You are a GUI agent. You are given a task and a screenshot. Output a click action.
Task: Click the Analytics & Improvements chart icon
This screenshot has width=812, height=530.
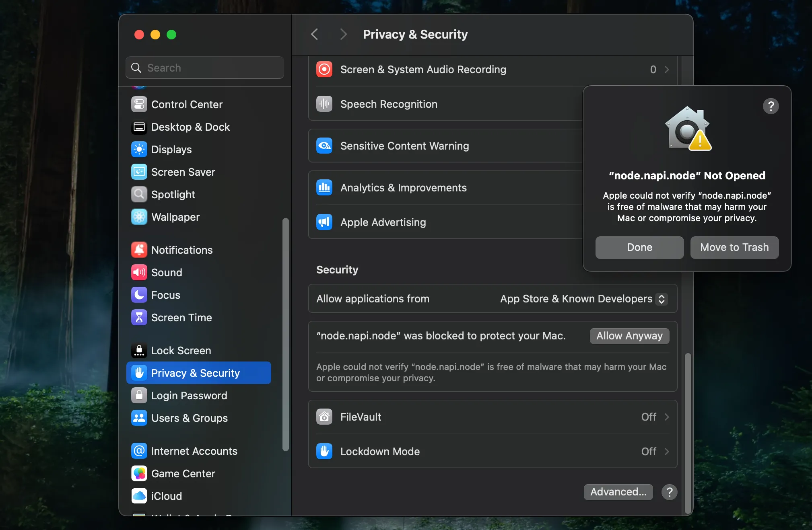coord(324,188)
